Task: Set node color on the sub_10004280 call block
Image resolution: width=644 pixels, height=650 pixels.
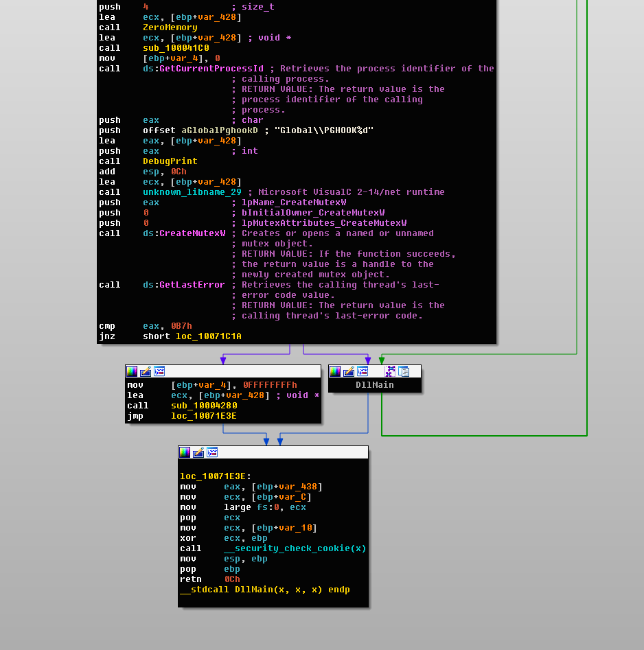Action: tap(131, 371)
